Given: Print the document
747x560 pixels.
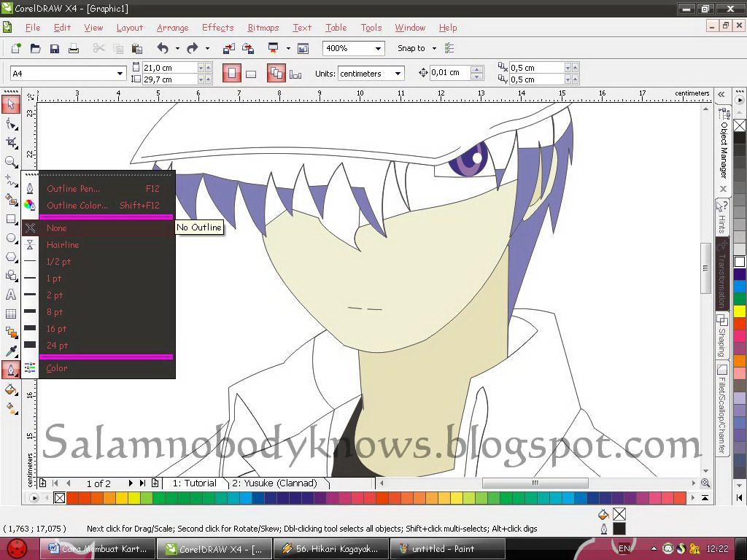Looking at the screenshot, I should 74,48.
